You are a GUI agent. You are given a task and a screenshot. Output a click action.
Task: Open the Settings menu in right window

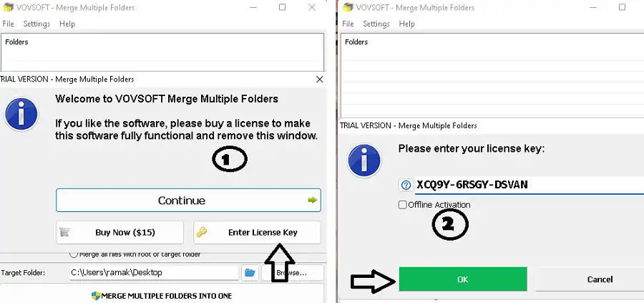[376, 24]
